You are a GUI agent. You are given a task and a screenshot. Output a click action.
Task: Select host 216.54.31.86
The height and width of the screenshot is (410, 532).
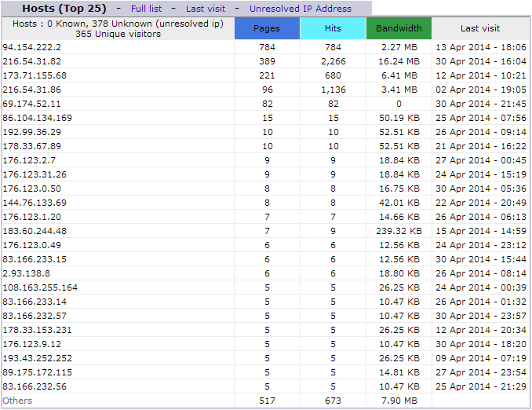pyautogui.click(x=32, y=90)
